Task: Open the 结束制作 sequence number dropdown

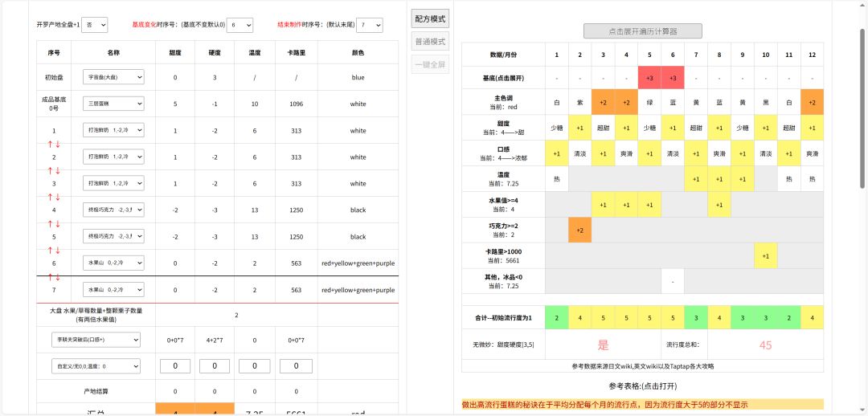Action: coord(369,26)
